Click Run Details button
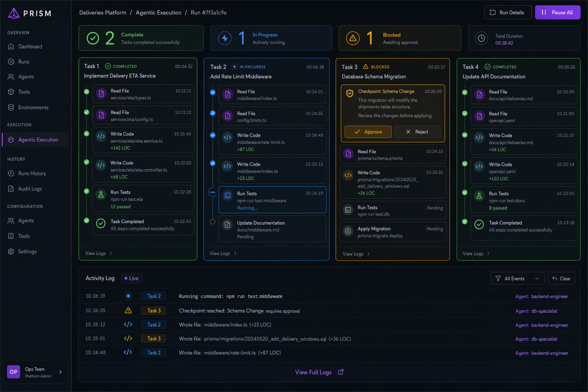 (508, 13)
